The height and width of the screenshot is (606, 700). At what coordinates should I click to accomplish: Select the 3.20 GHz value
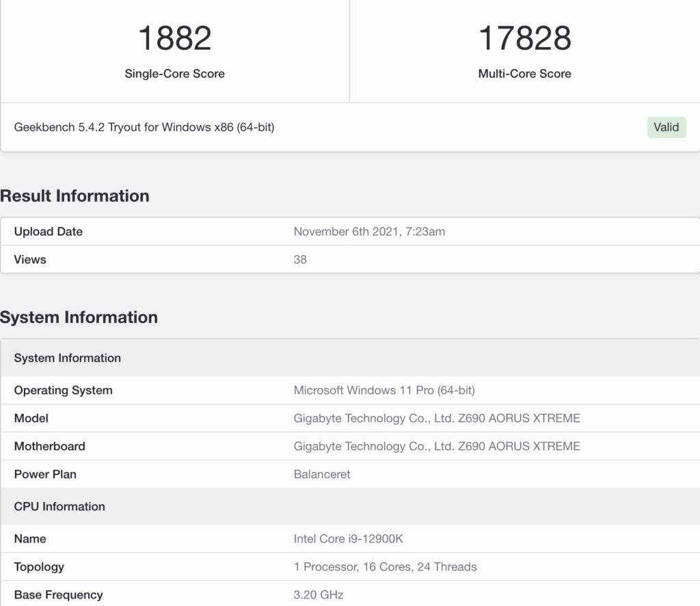pos(319,595)
